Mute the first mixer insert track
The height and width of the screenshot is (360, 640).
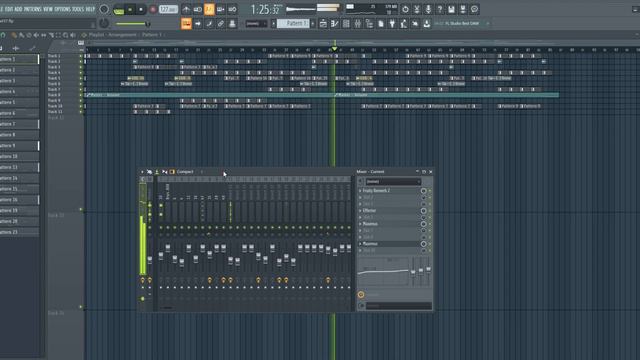(161, 227)
